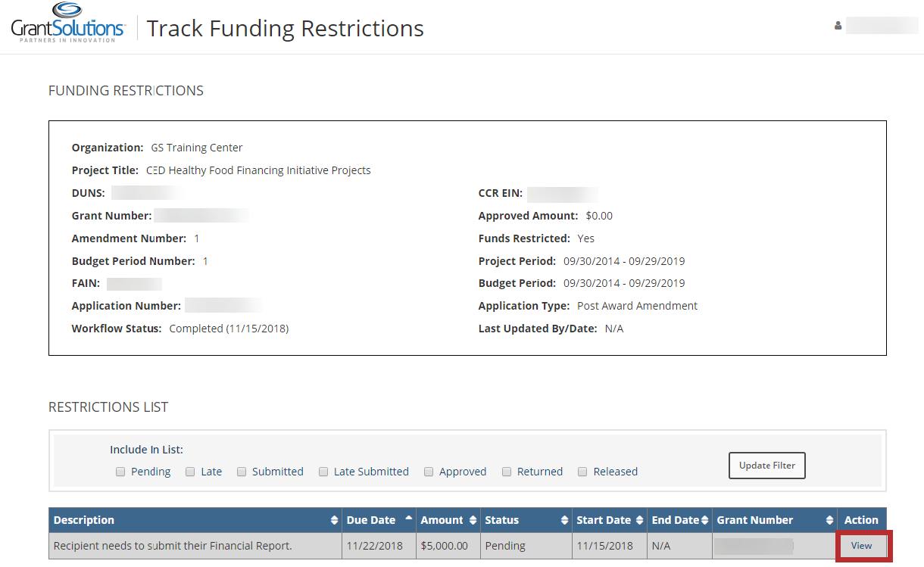This screenshot has height=567, width=924.
Task: Enable the Pending filter checkbox
Action: click(120, 472)
